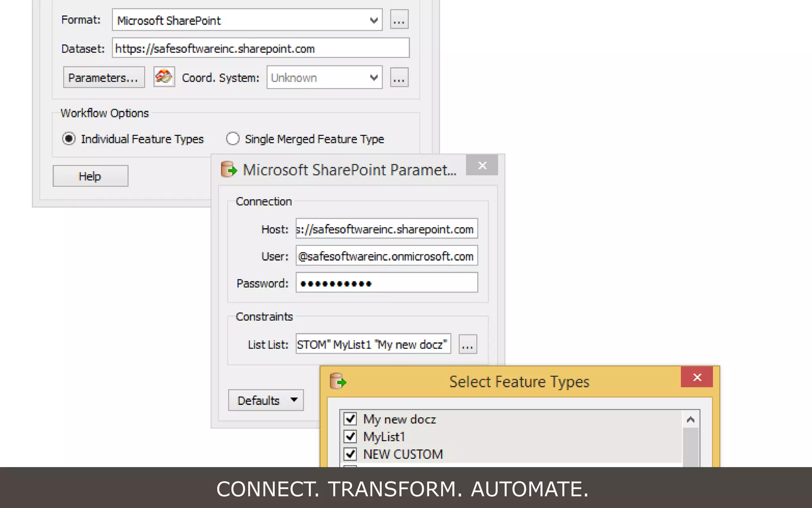Viewport: 812px width, 508px height.
Task: Click the browse button next to Coord. System
Action: 399,77
